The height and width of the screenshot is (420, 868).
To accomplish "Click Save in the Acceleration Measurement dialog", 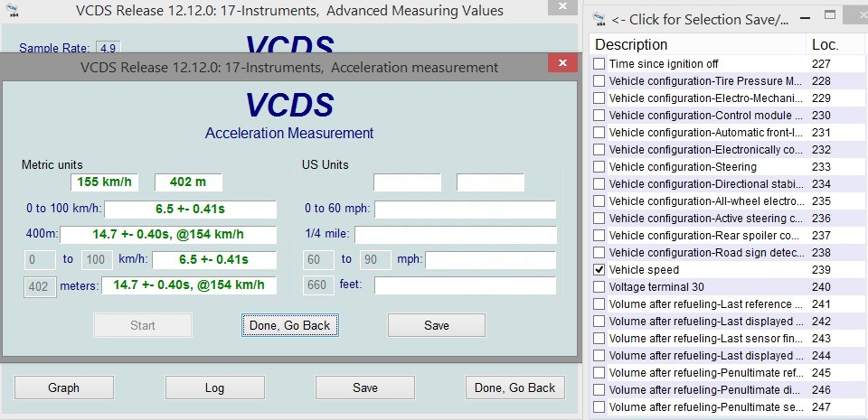I will point(436,325).
